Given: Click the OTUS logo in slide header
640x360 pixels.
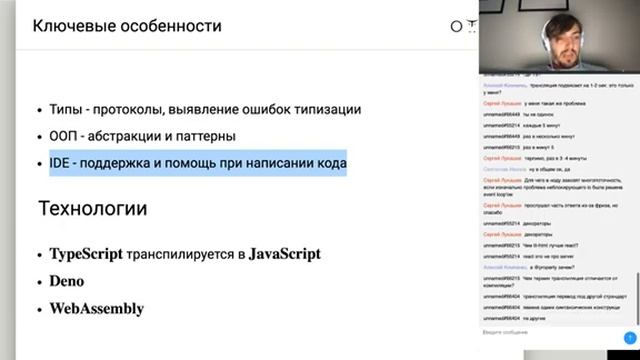Looking at the screenshot, I should tap(464, 26).
